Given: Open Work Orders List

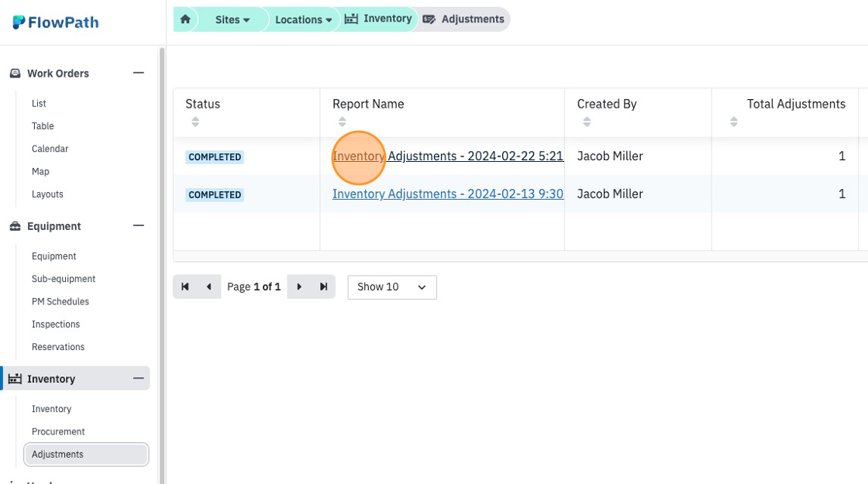Looking at the screenshot, I should click(x=39, y=104).
